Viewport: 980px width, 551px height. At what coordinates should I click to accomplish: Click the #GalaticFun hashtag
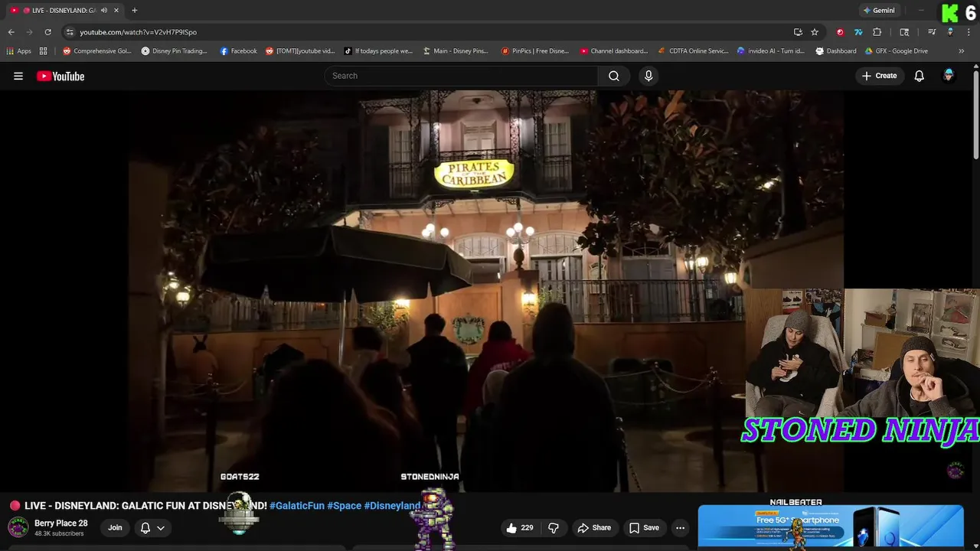[297, 506]
